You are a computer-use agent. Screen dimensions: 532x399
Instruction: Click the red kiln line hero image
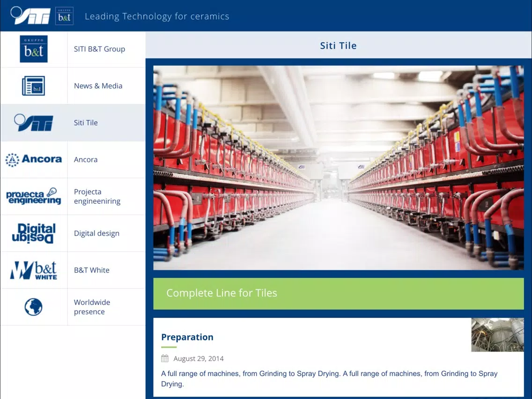coord(338,168)
